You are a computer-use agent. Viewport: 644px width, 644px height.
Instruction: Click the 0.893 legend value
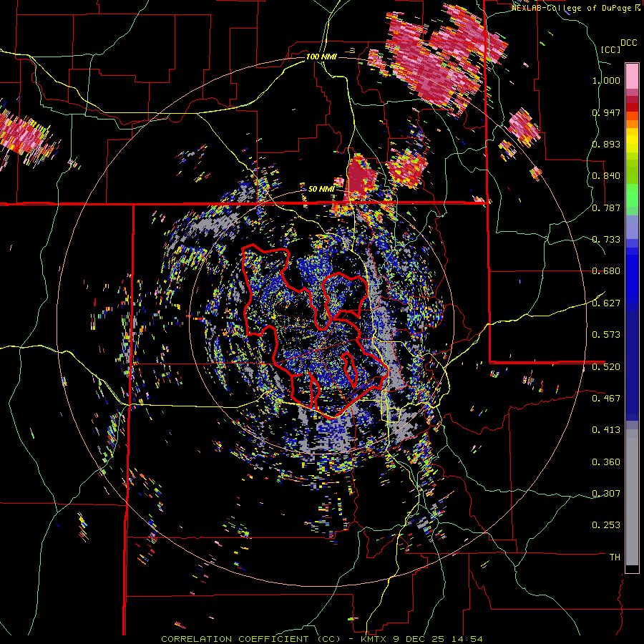click(x=606, y=144)
